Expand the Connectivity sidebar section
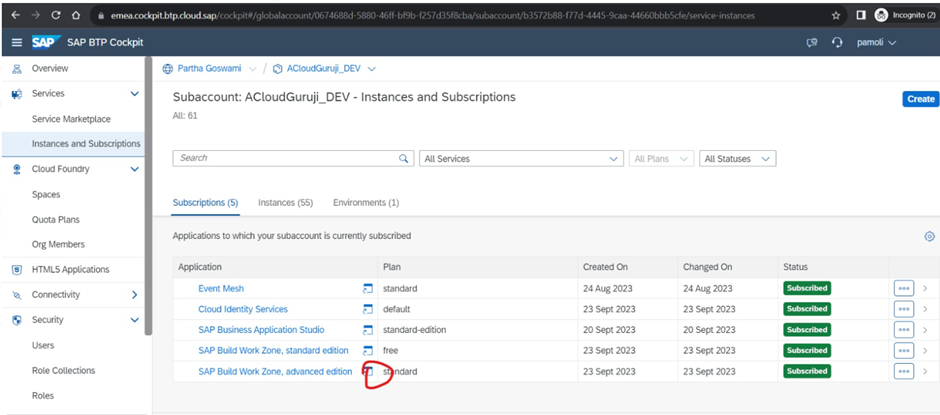The width and height of the screenshot is (940, 415). tap(135, 295)
